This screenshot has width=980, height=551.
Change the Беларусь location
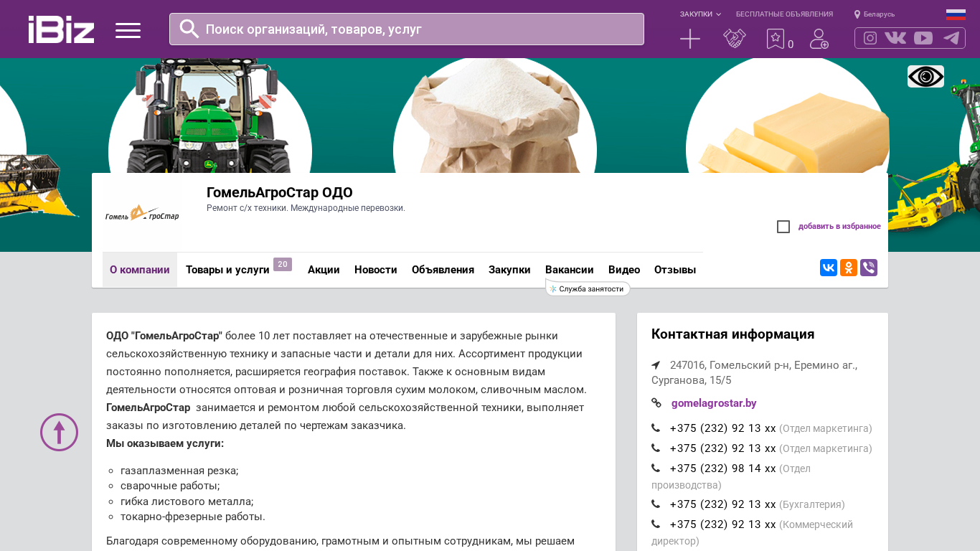pos(875,14)
